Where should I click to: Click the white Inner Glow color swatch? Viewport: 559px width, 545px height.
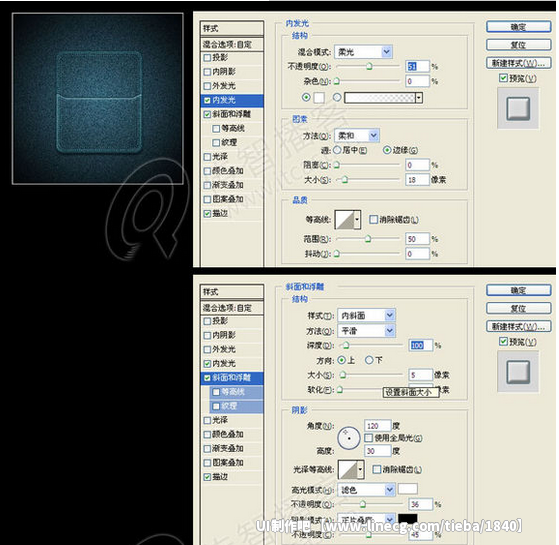tap(319, 97)
